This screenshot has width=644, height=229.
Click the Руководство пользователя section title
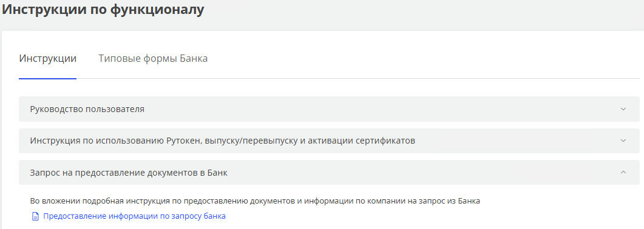87,110
